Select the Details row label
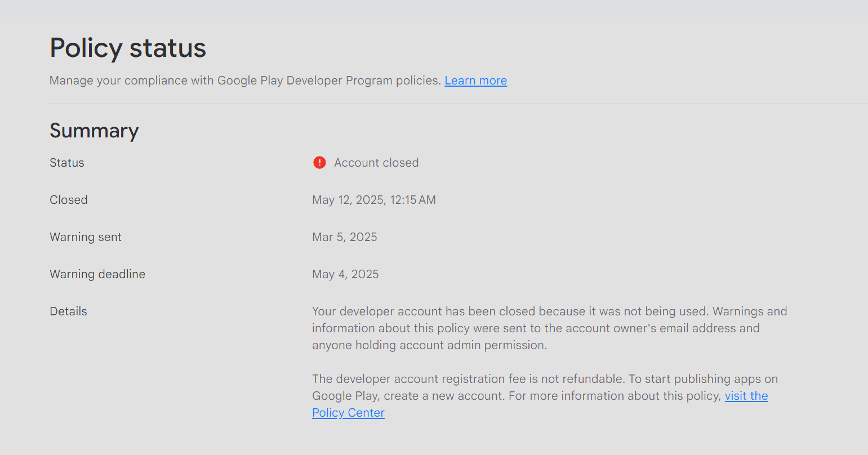The width and height of the screenshot is (868, 455). [68, 311]
